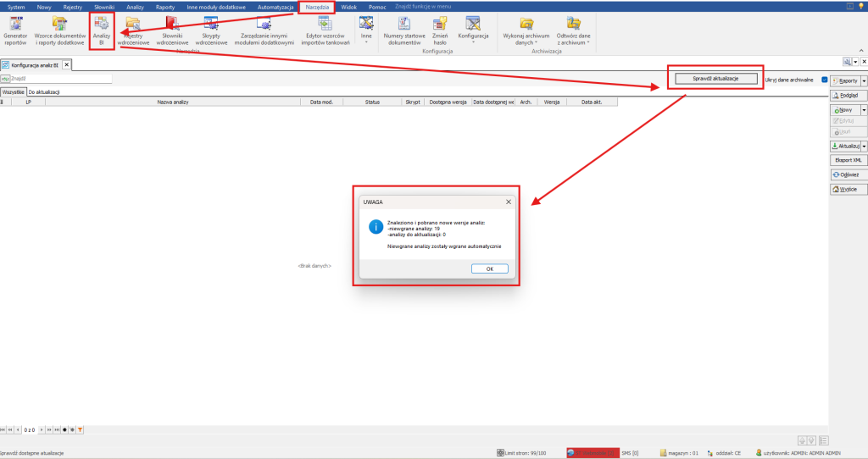Open Numery startowe dokumentów
This screenshot has width=868, height=459.
pyautogui.click(x=404, y=31)
